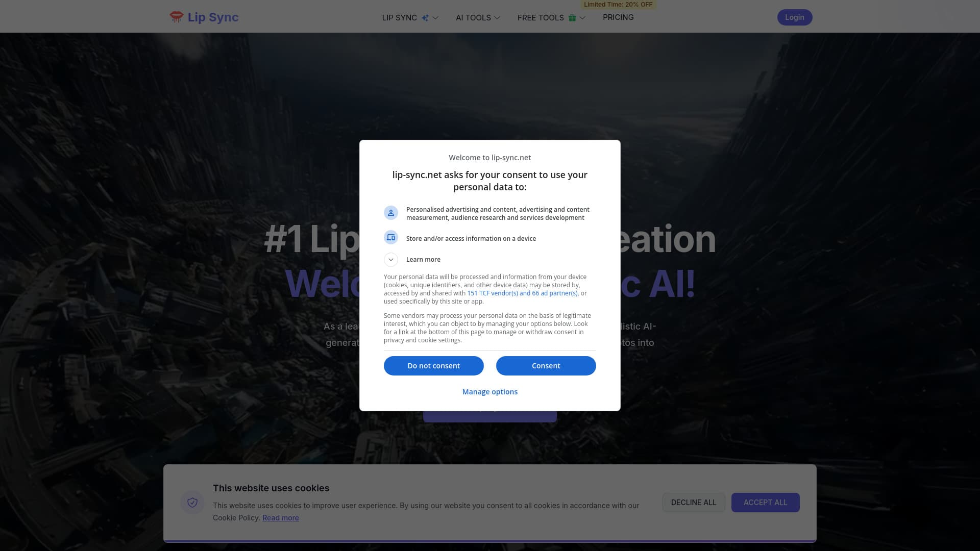Expand the Learn more chevron
The width and height of the screenshot is (980, 551).
[x=391, y=260]
